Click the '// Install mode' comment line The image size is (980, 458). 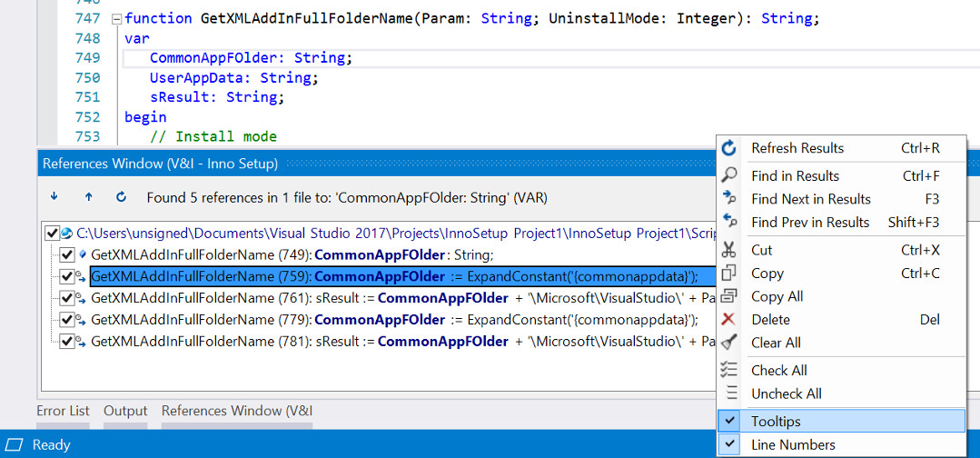point(213,136)
